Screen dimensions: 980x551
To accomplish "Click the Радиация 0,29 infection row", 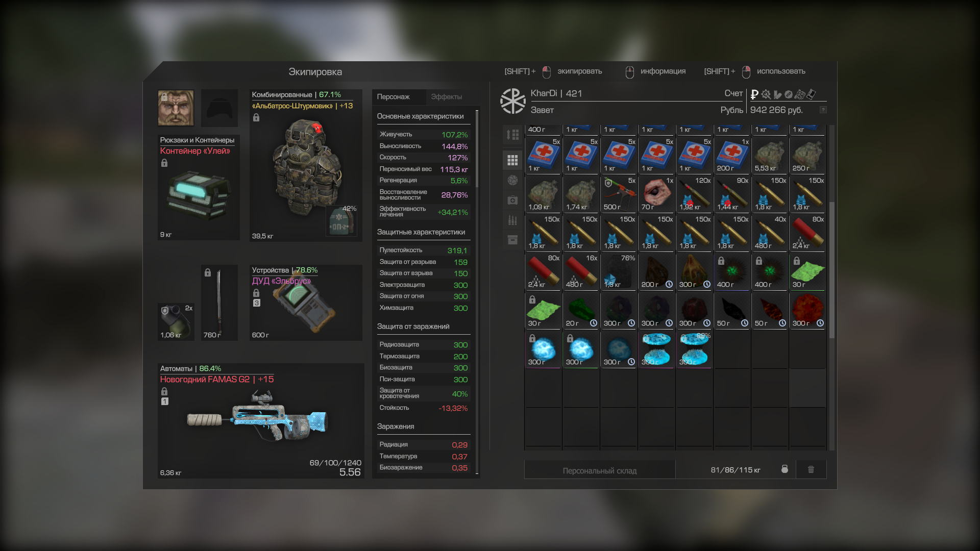I will click(x=423, y=444).
